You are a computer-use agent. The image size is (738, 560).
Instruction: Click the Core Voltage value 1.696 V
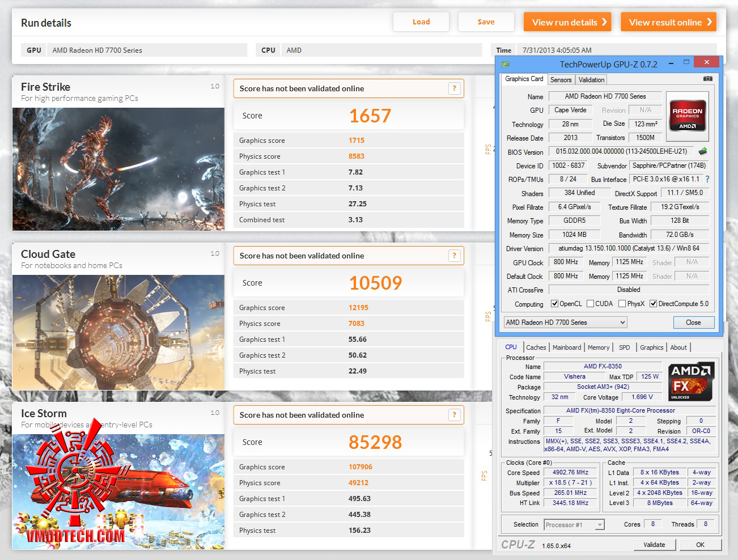[642, 397]
